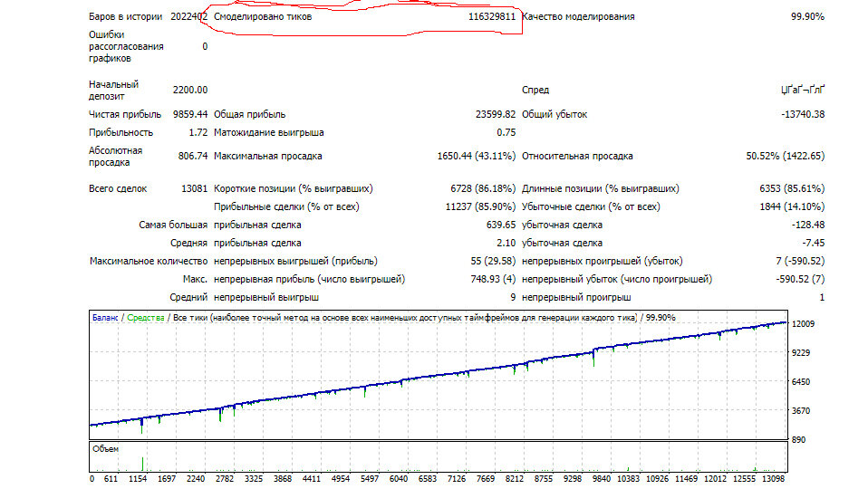Select 'Чистая прибыль' label
The image size is (868, 489).
pyautogui.click(x=124, y=114)
